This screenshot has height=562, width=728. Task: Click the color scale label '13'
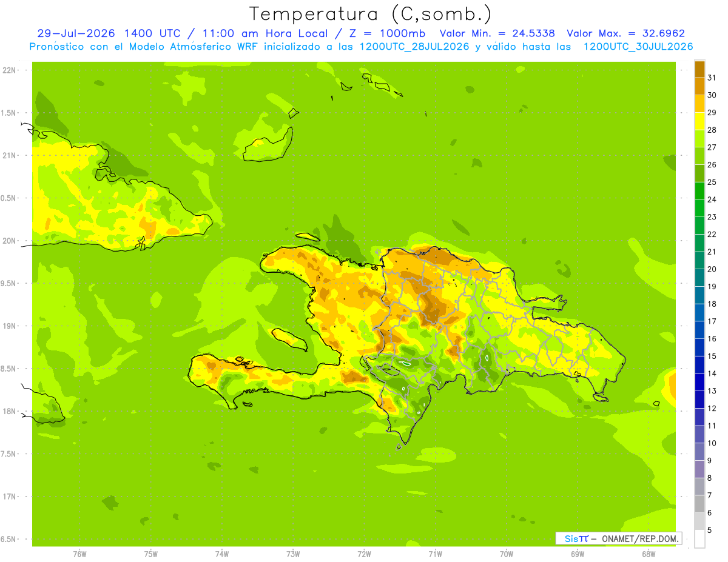tap(712, 390)
